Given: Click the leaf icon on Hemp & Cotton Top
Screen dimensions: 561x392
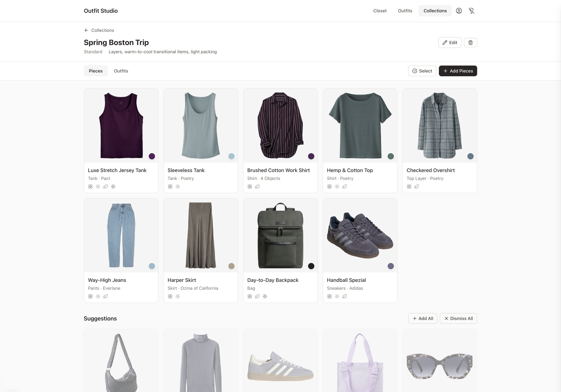Looking at the screenshot, I should coord(344,186).
